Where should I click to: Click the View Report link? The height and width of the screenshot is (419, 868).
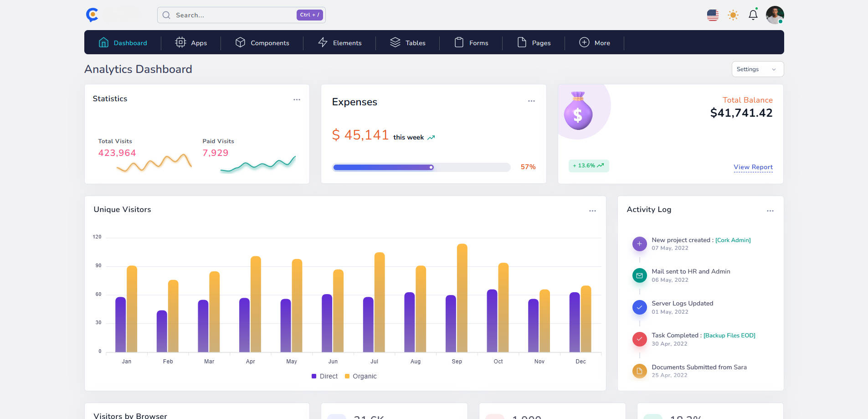(753, 167)
